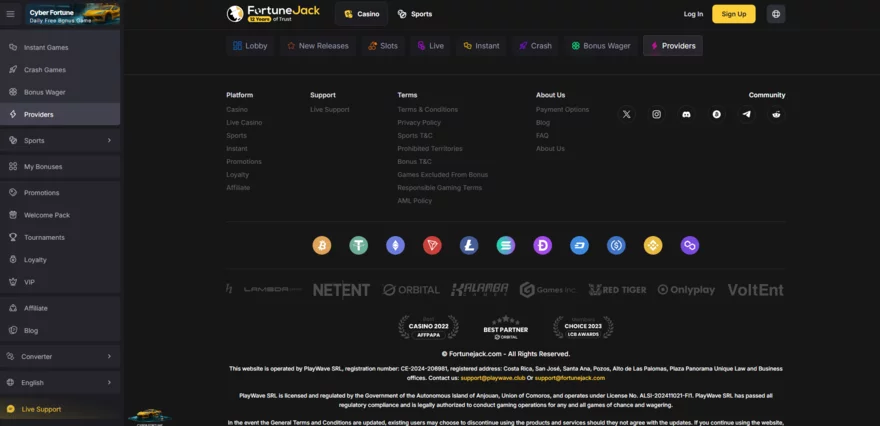Open the X (Twitter) community link
Image resolution: width=880 pixels, height=426 pixels.
tap(627, 115)
